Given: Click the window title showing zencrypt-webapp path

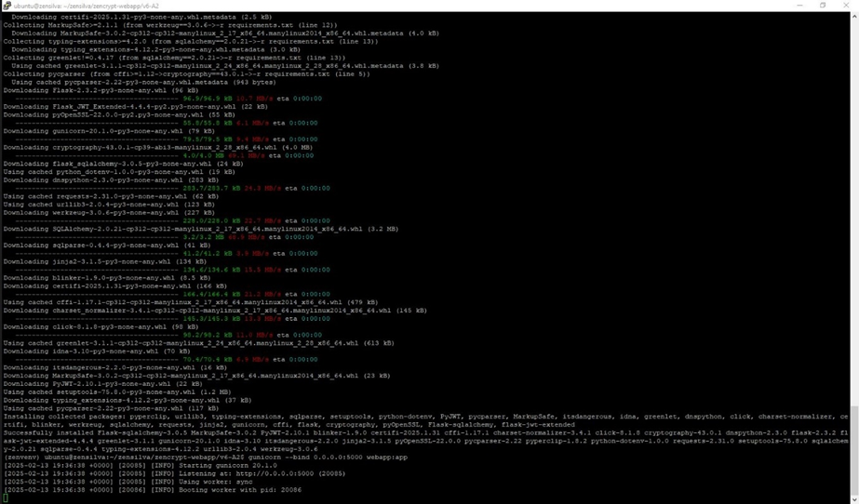Looking at the screenshot, I should coord(86,6).
